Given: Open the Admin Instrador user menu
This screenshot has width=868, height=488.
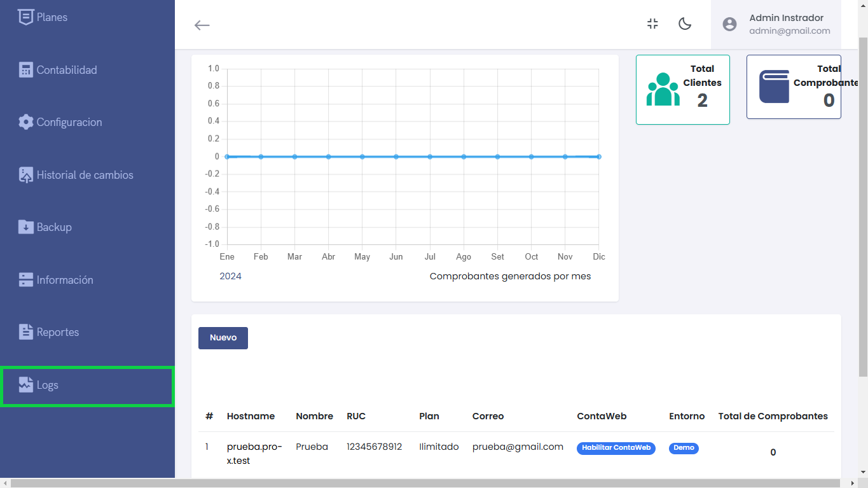Looking at the screenshot, I should tap(776, 24).
